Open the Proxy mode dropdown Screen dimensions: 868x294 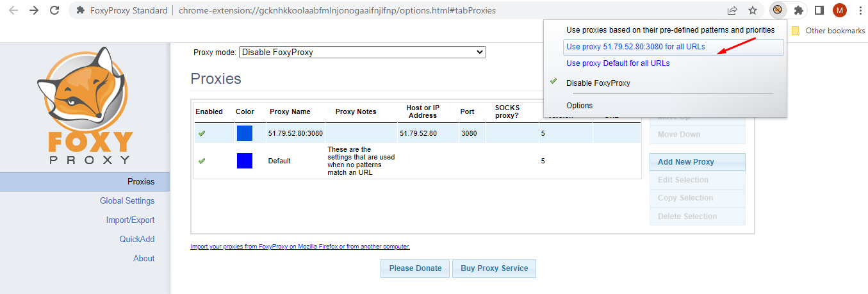[x=363, y=52]
